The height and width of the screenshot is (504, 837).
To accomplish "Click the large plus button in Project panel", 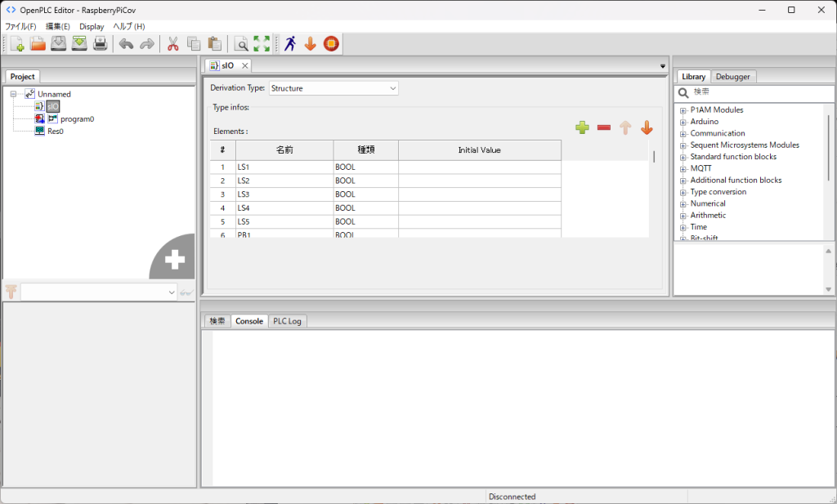I will pos(174,258).
